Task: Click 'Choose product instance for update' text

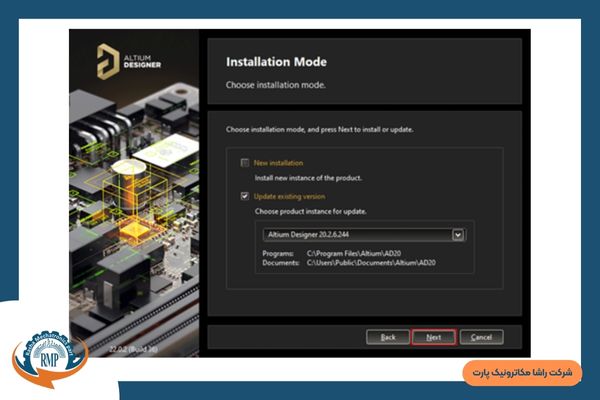Action: point(310,212)
